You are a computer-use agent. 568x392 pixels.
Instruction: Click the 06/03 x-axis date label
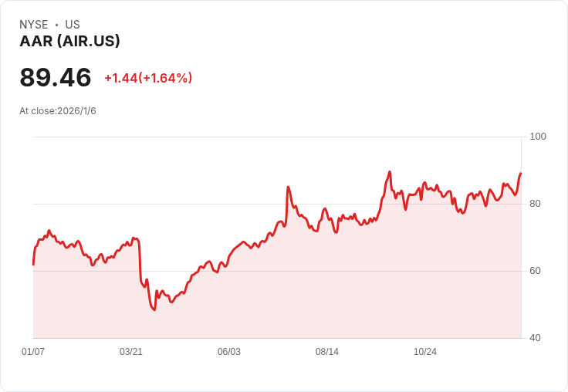(229, 351)
